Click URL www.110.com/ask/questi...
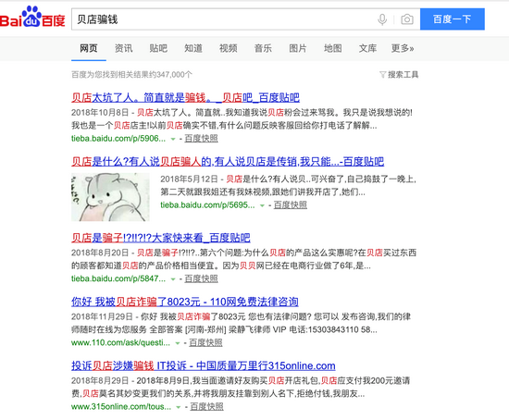509x420 pixels. [120, 342]
